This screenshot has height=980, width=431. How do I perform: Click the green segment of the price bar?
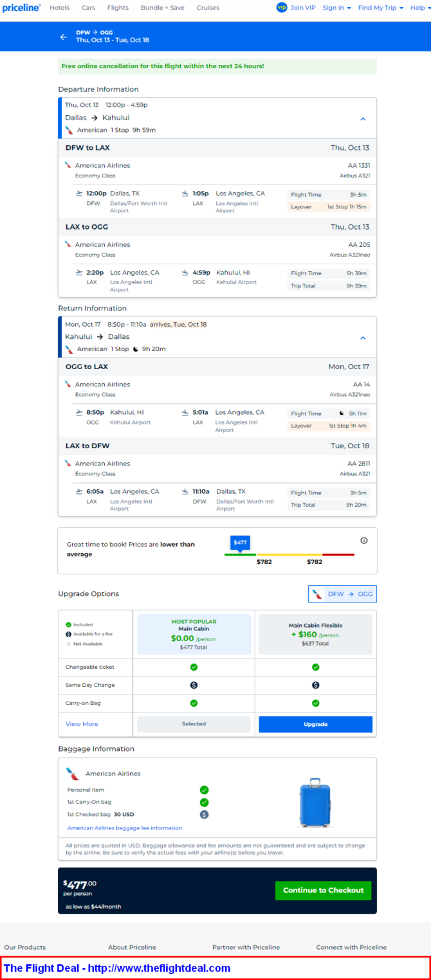240,554
